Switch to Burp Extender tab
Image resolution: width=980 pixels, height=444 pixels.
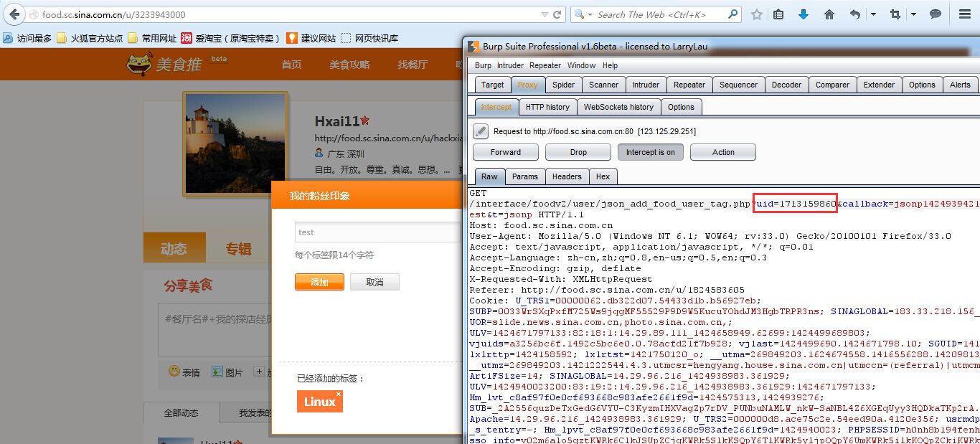pyautogui.click(x=879, y=85)
